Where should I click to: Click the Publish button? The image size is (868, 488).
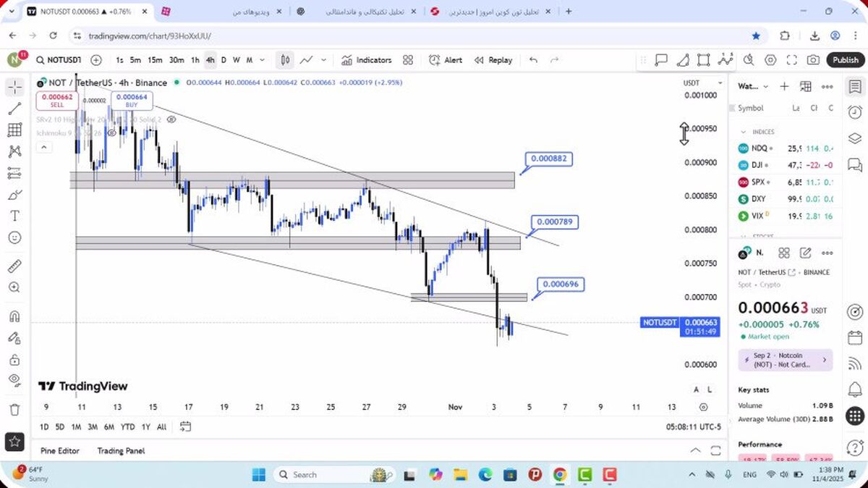pyautogui.click(x=845, y=60)
